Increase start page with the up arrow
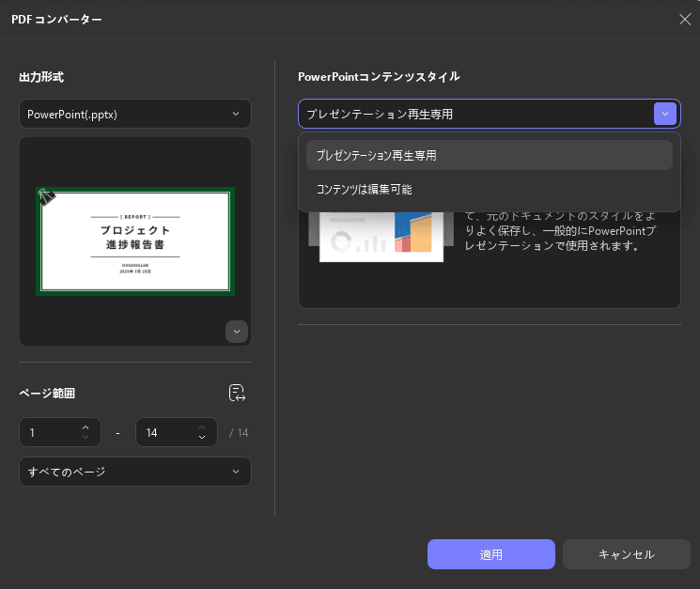The width and height of the screenshot is (700, 589). pyautogui.click(x=86, y=427)
